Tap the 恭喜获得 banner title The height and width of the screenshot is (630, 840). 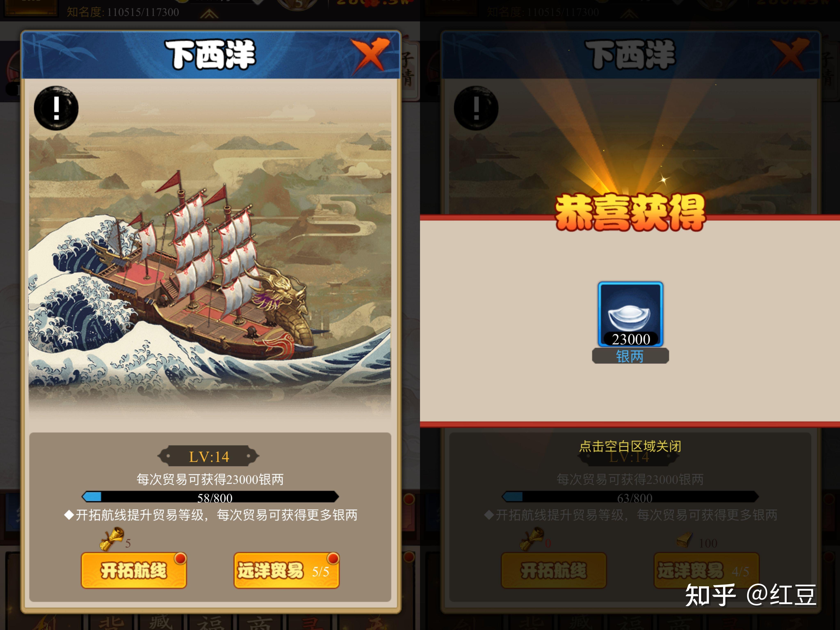pyautogui.click(x=630, y=212)
